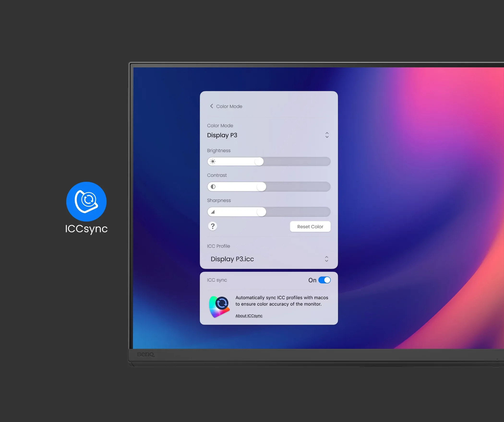Click the half-circle contrast icon
Screen dimensions: 504x422
tap(213, 187)
